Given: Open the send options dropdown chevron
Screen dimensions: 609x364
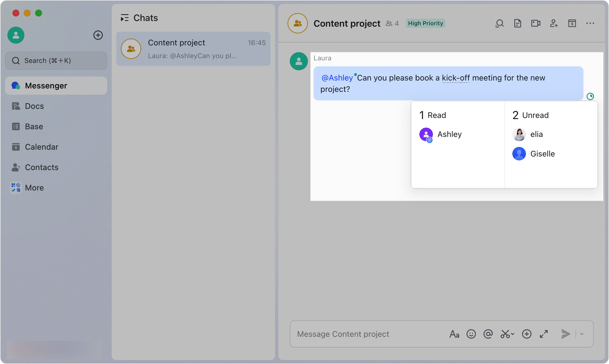Looking at the screenshot, I should pyautogui.click(x=582, y=334).
